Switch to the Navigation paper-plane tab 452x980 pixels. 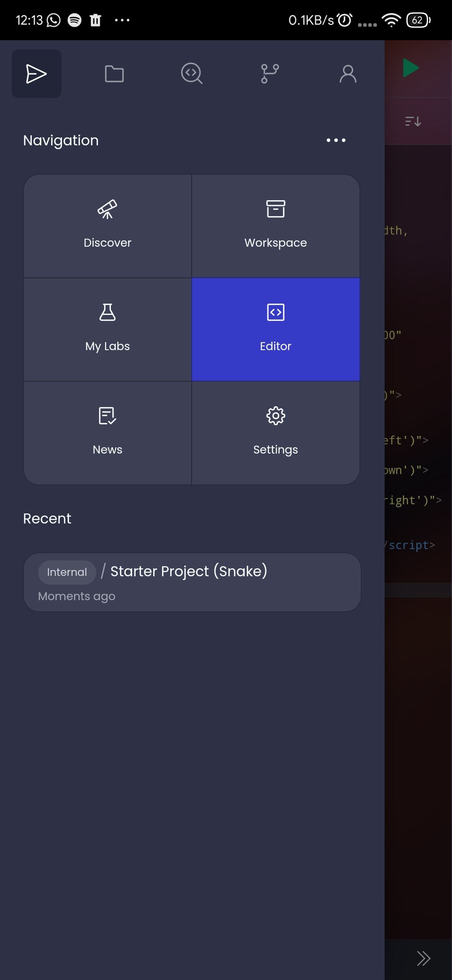coord(36,74)
